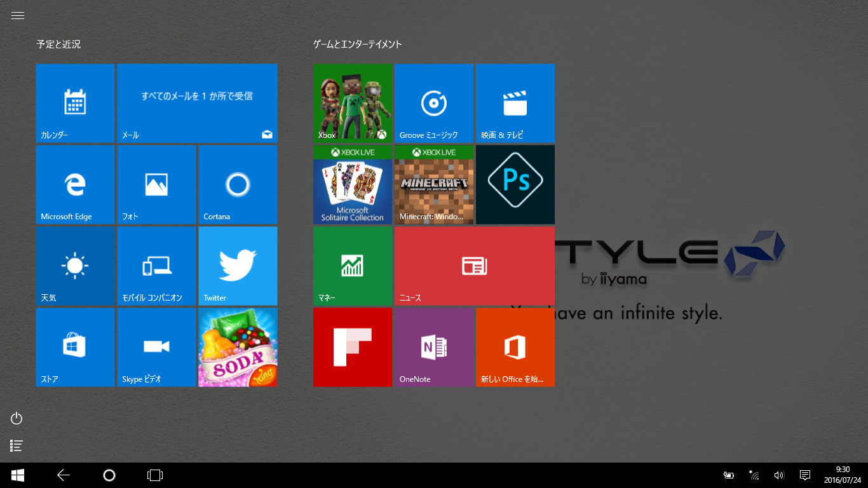Image resolution: width=868 pixels, height=488 pixels.
Task: Open the Photos (フォト) tile
Action: (x=156, y=184)
